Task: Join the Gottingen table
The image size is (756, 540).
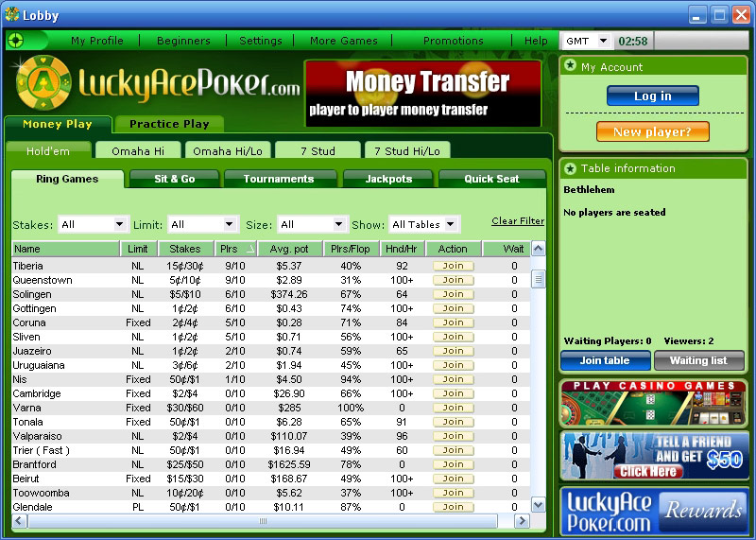Action: tap(454, 308)
